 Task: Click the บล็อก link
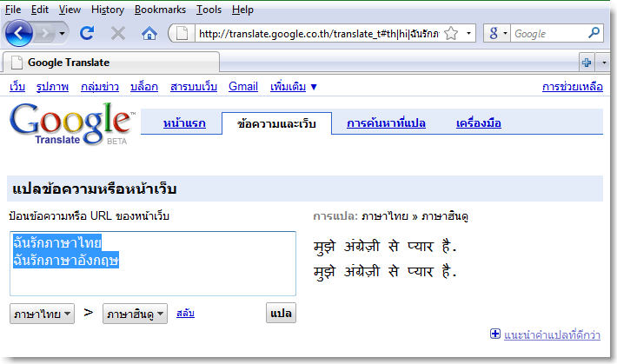[x=144, y=87]
